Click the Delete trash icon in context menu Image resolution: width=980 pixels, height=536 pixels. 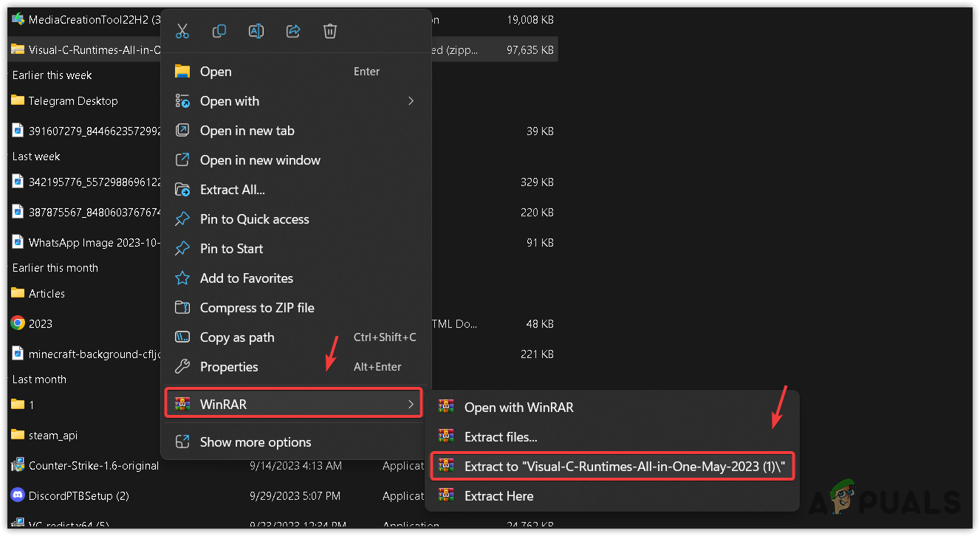330,31
